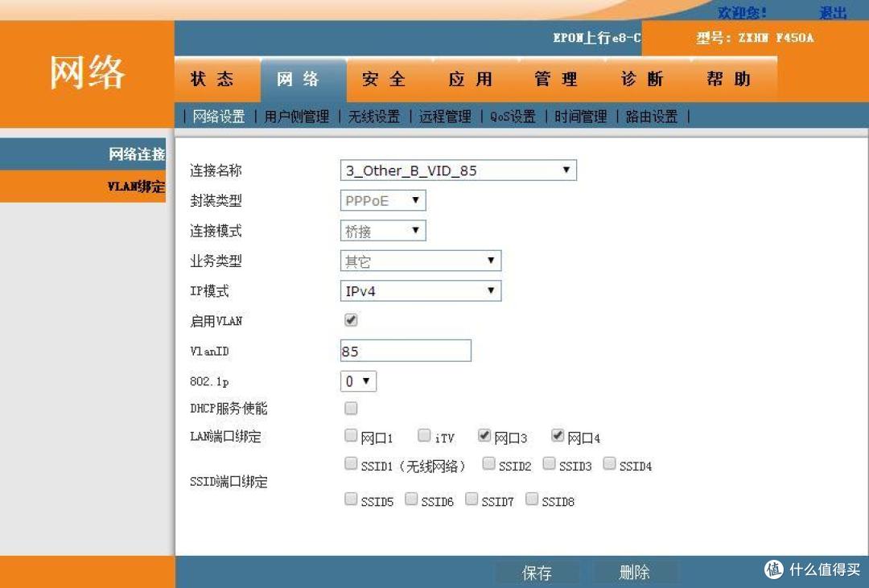This screenshot has height=588, width=869.
Task: Check the iTV port checkbox
Action: [424, 436]
